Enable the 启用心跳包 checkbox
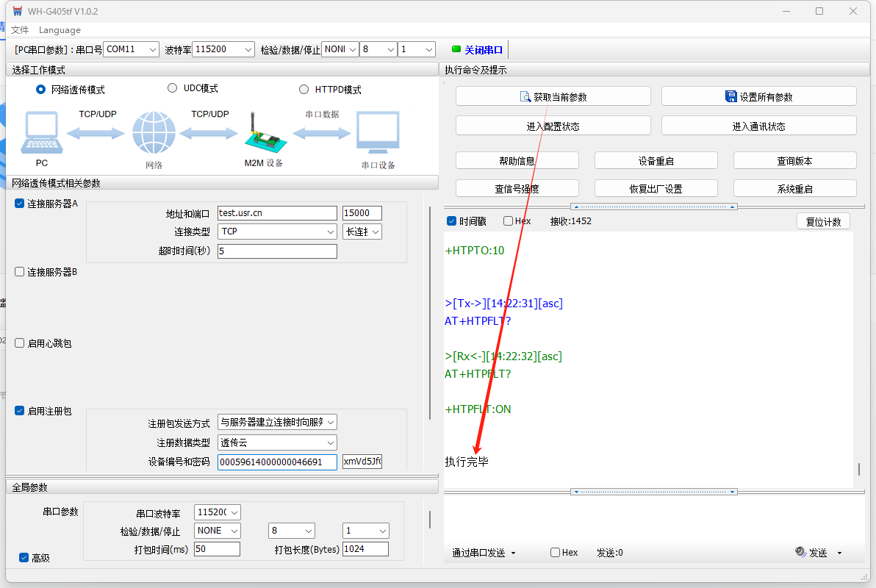Image resolution: width=876 pixels, height=588 pixels. tap(20, 343)
